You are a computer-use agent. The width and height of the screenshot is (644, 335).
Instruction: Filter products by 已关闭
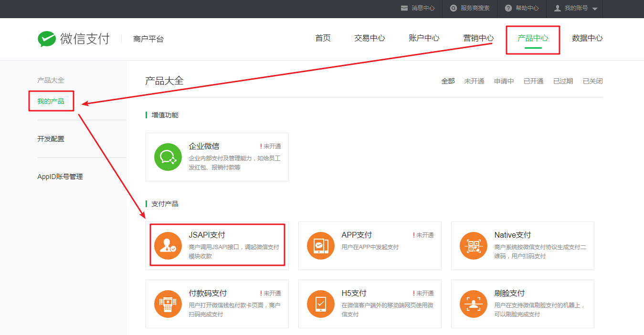point(593,81)
